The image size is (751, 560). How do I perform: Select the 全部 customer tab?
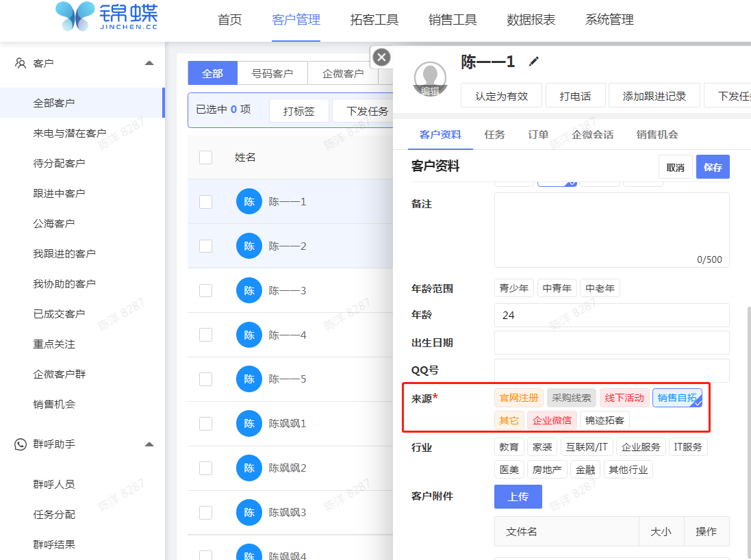(x=213, y=73)
